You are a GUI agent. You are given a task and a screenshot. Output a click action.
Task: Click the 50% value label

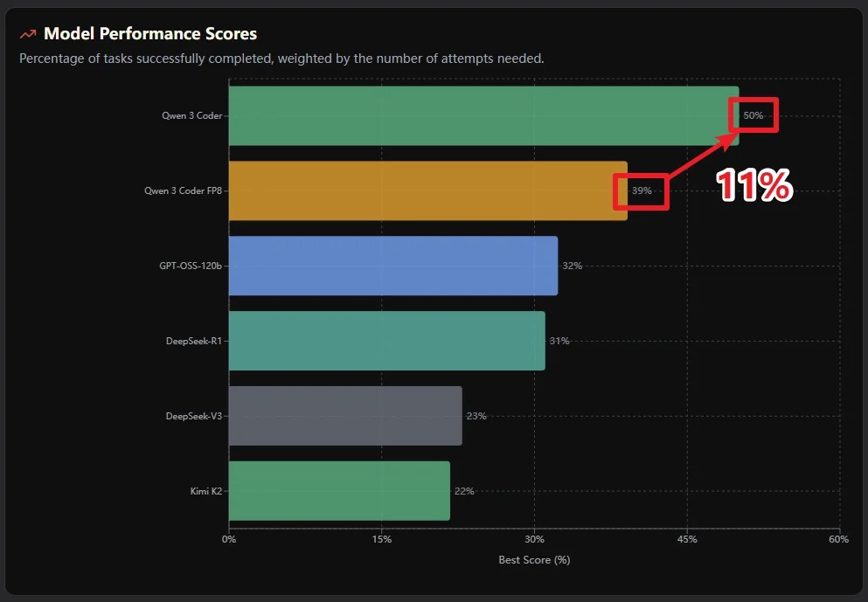(753, 115)
